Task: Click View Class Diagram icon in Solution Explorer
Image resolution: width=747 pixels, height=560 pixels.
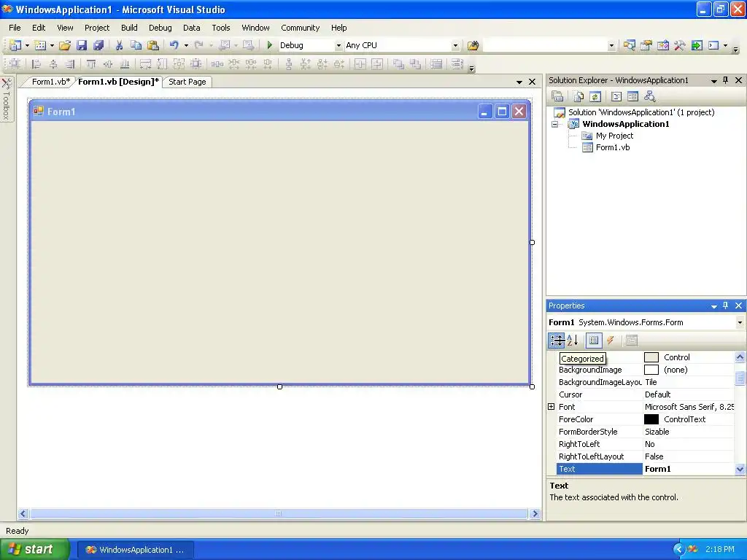Action: pyautogui.click(x=650, y=97)
